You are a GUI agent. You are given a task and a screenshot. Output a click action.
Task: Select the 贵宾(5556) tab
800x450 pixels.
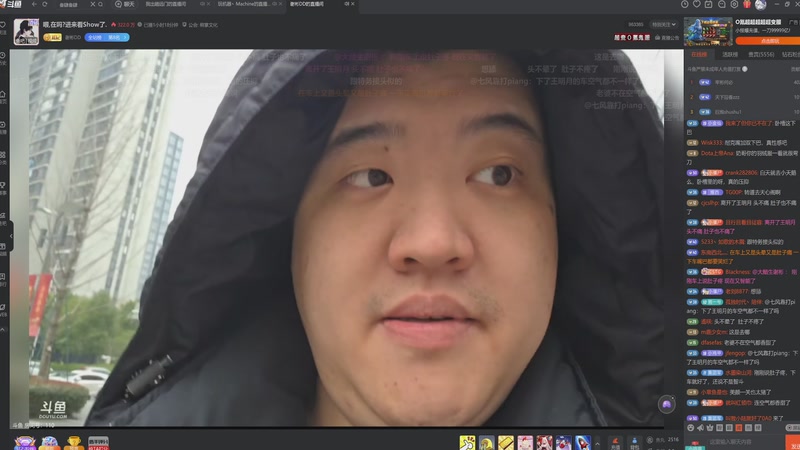coord(761,55)
